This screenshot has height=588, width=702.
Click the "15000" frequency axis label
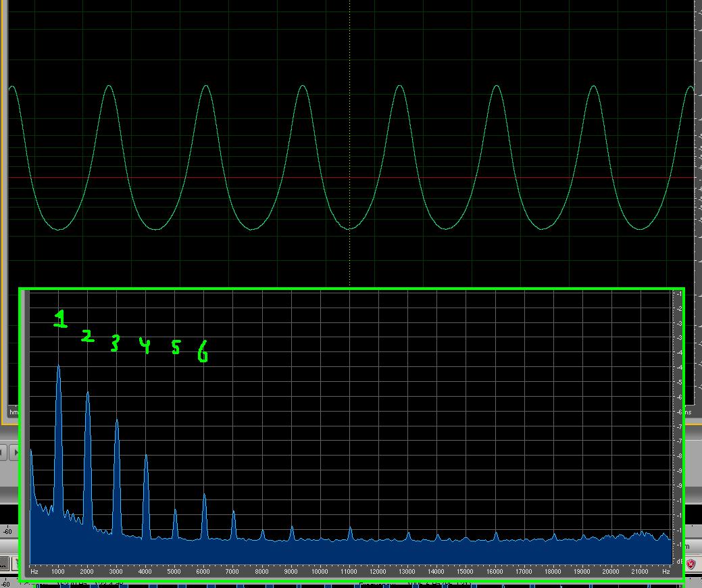(x=465, y=571)
